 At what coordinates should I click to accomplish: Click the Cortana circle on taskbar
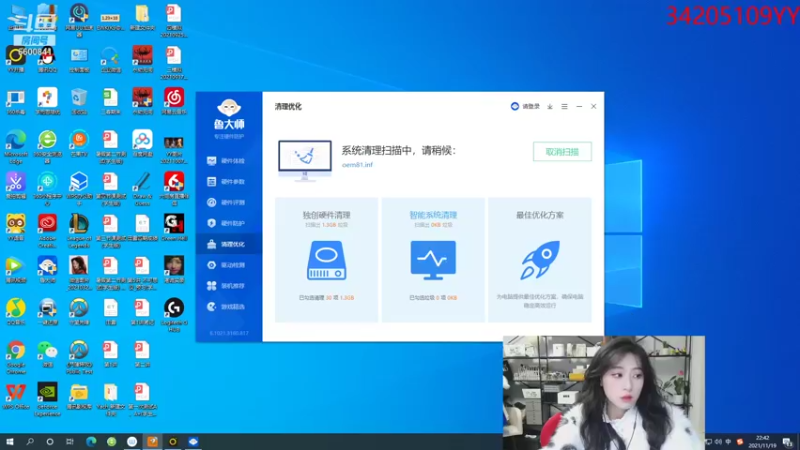tap(49, 441)
